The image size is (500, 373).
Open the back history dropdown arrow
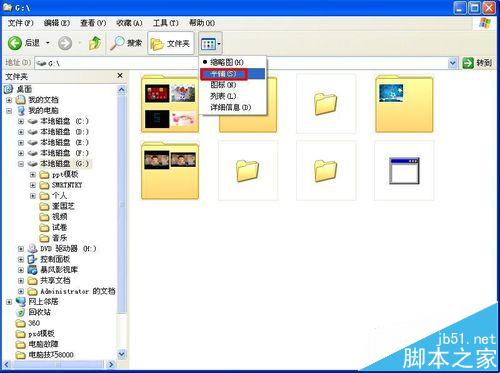(x=48, y=43)
